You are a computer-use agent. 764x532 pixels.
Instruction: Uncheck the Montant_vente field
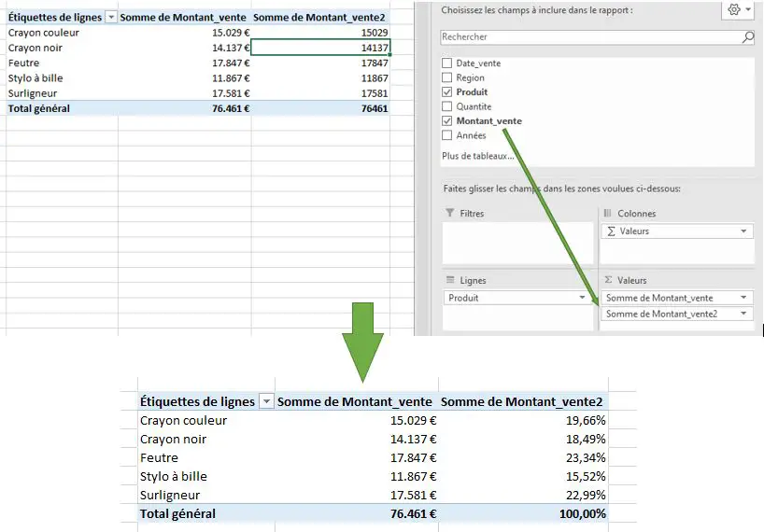pyautogui.click(x=446, y=120)
